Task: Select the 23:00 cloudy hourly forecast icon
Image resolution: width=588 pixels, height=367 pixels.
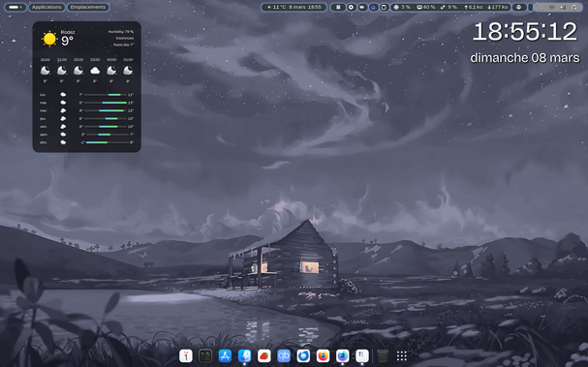Action: 95,71
